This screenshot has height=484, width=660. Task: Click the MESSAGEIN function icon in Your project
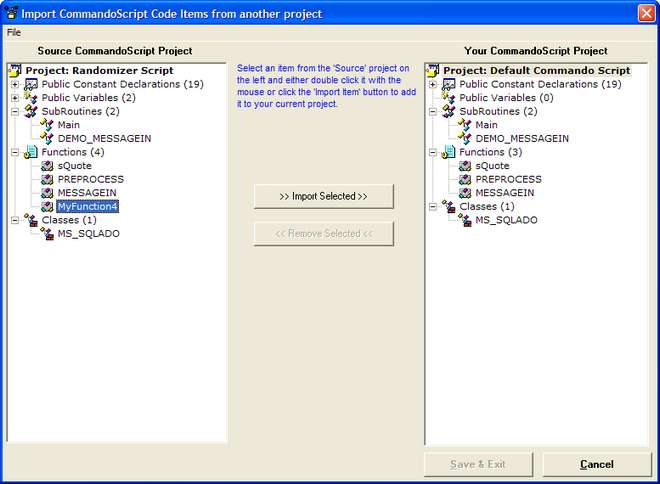tap(465, 193)
